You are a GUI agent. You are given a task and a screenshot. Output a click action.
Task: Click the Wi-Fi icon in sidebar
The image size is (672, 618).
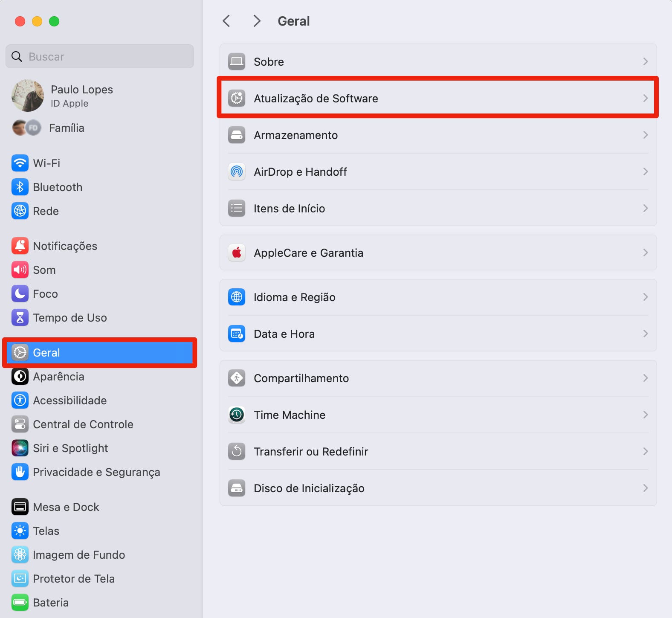(x=20, y=163)
